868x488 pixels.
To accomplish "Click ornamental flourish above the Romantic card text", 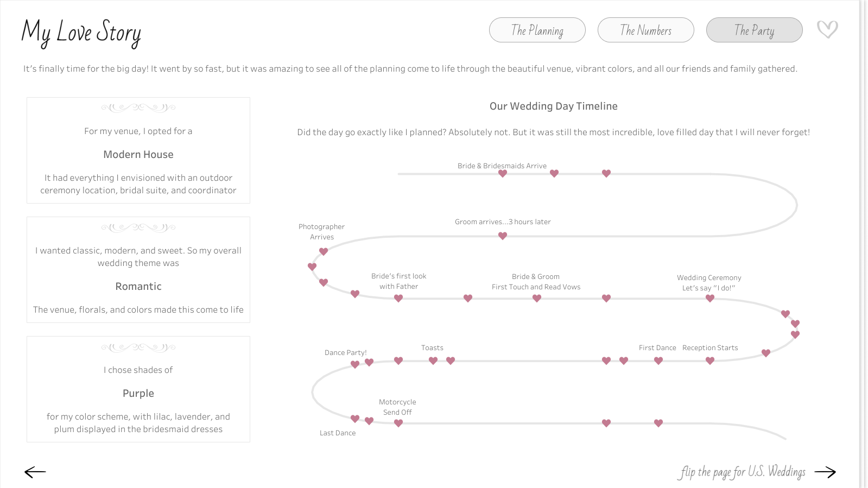I will click(138, 227).
